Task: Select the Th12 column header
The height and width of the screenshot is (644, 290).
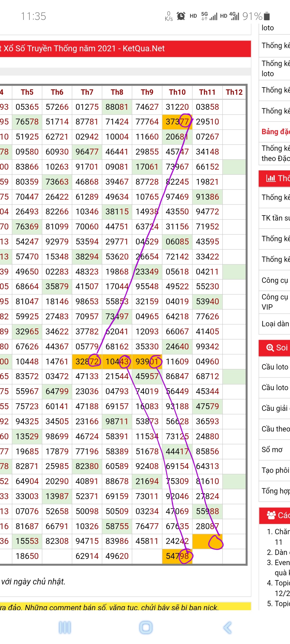Action: click(234, 92)
